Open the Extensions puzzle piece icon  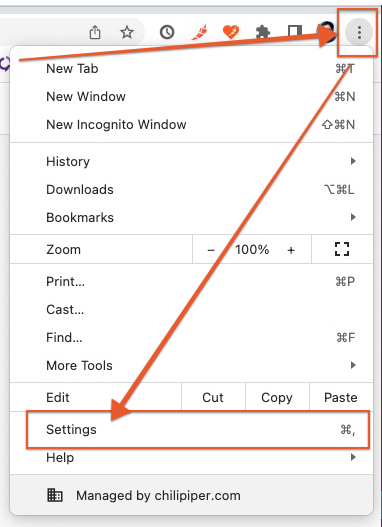tap(263, 33)
